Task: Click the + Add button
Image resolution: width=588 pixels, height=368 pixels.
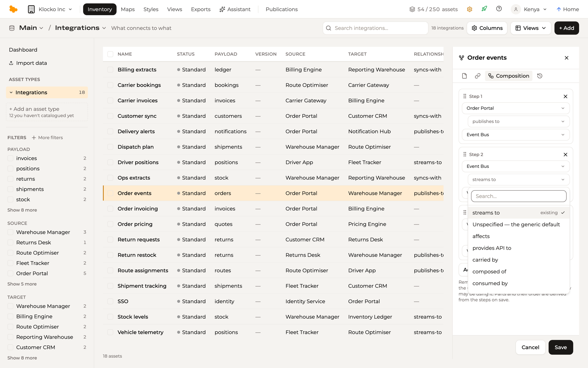Action: tap(567, 28)
